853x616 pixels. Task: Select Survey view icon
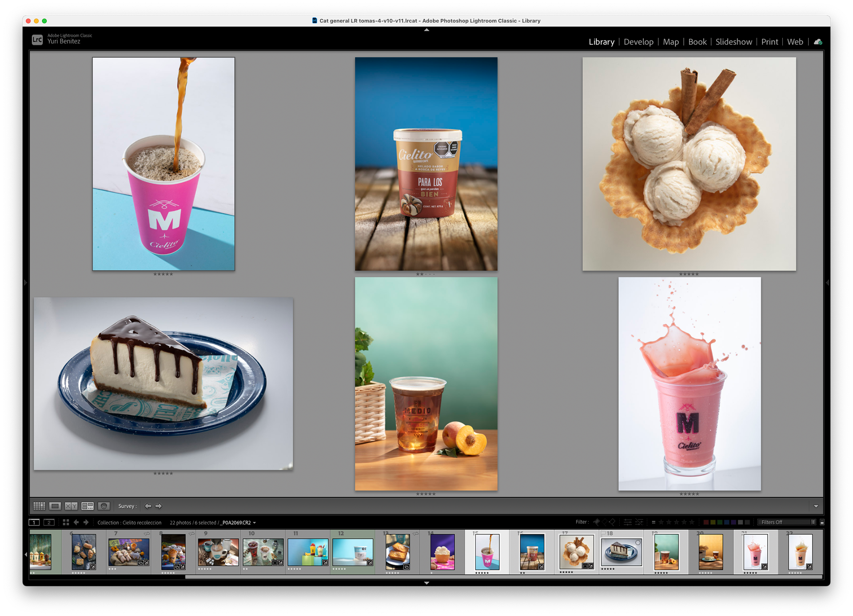point(88,506)
